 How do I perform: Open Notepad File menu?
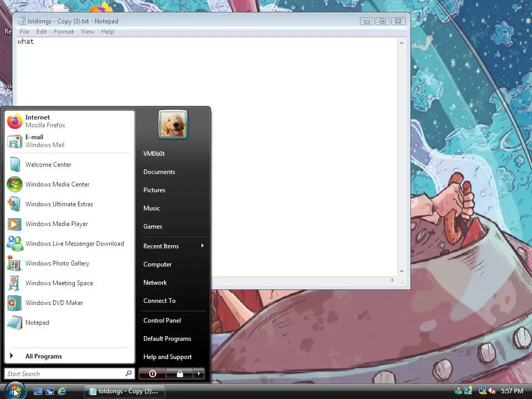click(24, 32)
